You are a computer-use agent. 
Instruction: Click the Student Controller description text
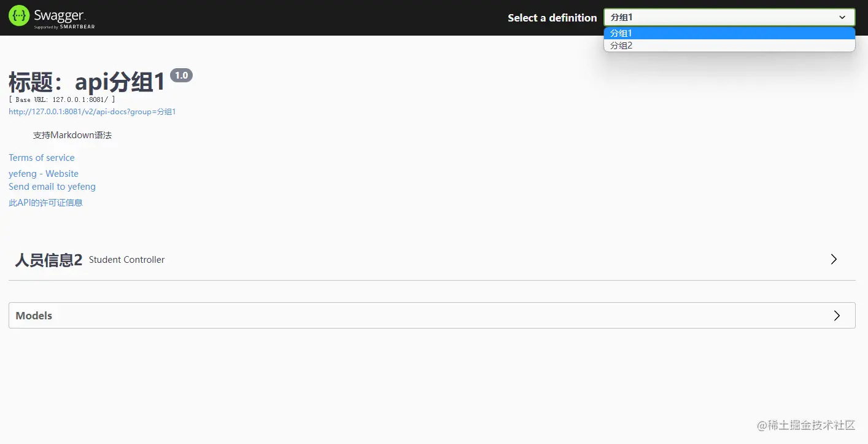(x=126, y=260)
